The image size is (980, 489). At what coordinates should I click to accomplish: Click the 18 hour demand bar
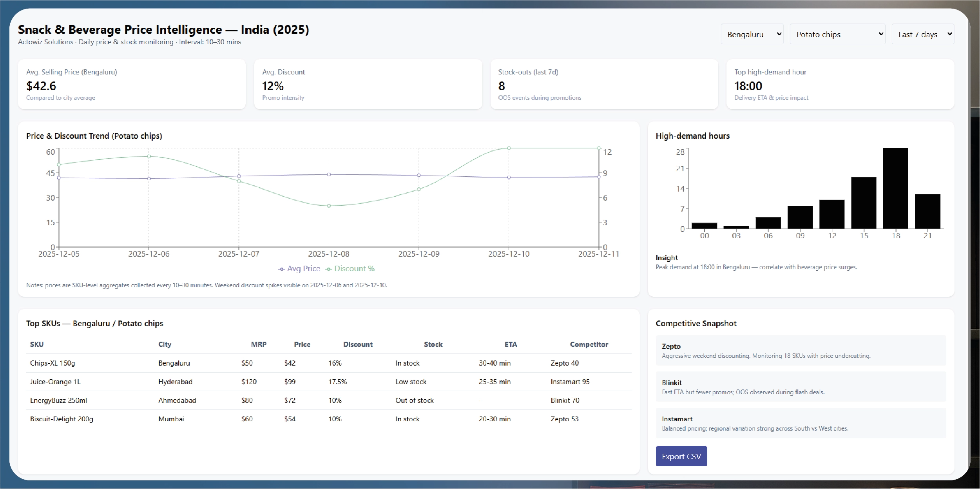pyautogui.click(x=895, y=188)
